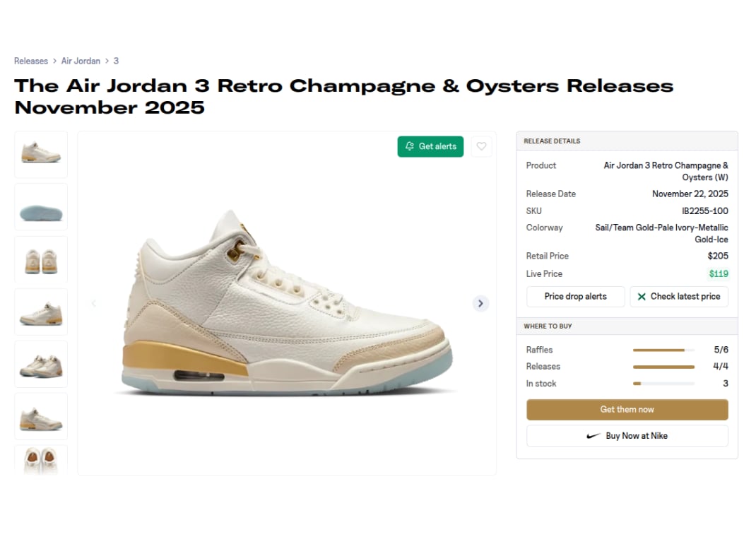Click the green $119 live price link

tap(719, 273)
